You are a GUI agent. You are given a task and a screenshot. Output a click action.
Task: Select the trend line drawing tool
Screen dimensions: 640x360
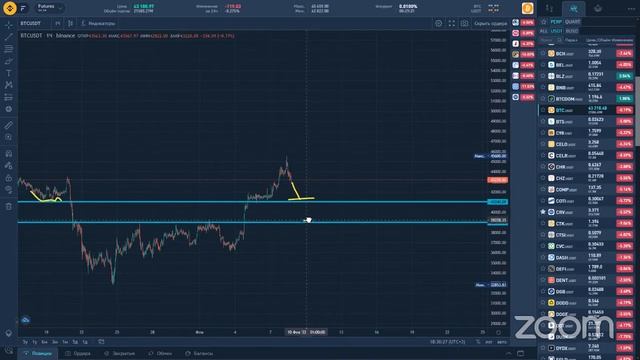pyautogui.click(x=9, y=37)
